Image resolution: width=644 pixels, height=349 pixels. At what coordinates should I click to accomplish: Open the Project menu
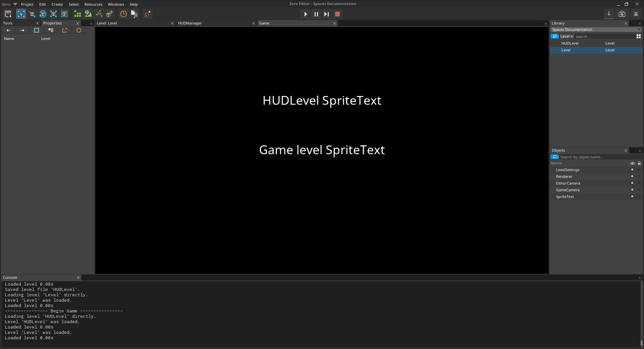(x=27, y=4)
